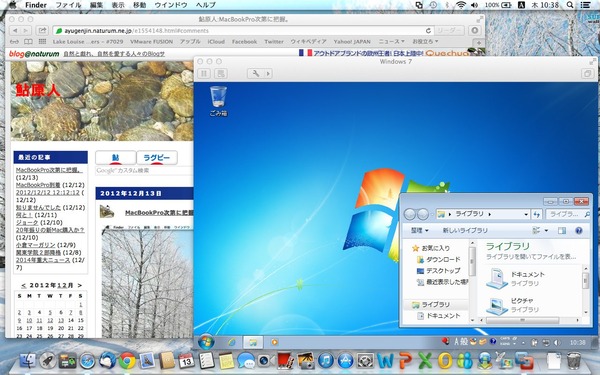Open ニュース bookmarks folder dropdown in Safari
This screenshot has height=375, width=600.
pos(391,41)
